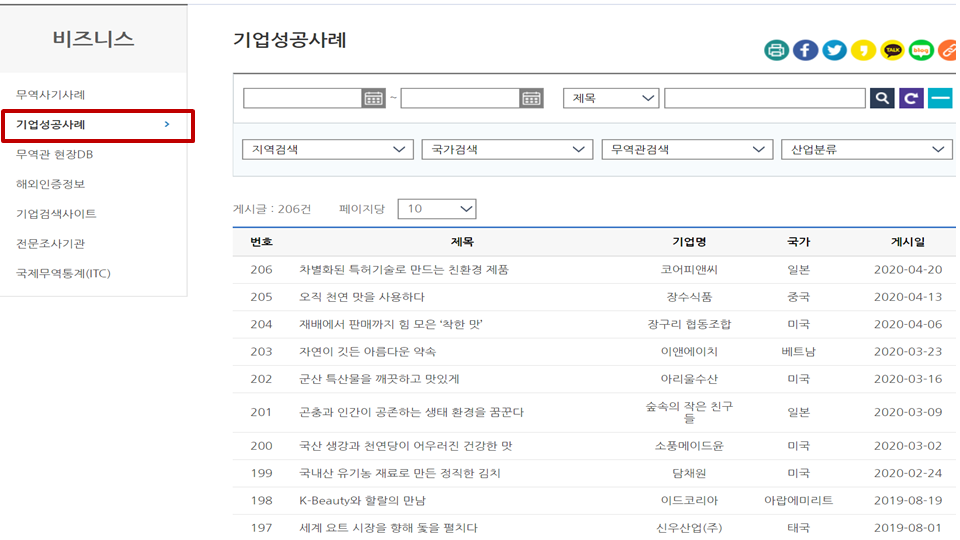960x540 pixels.
Task: Click the search keyword text field
Action: click(x=765, y=98)
